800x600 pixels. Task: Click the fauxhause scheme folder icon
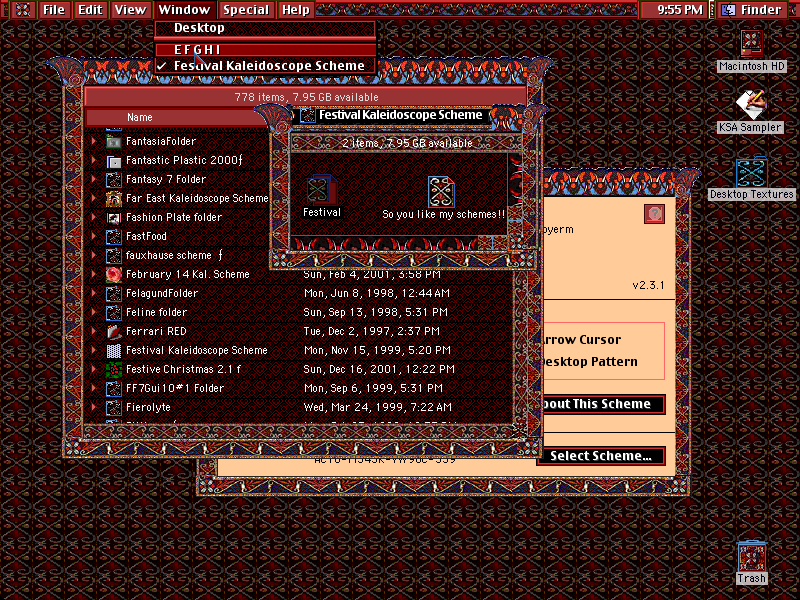coord(113,255)
